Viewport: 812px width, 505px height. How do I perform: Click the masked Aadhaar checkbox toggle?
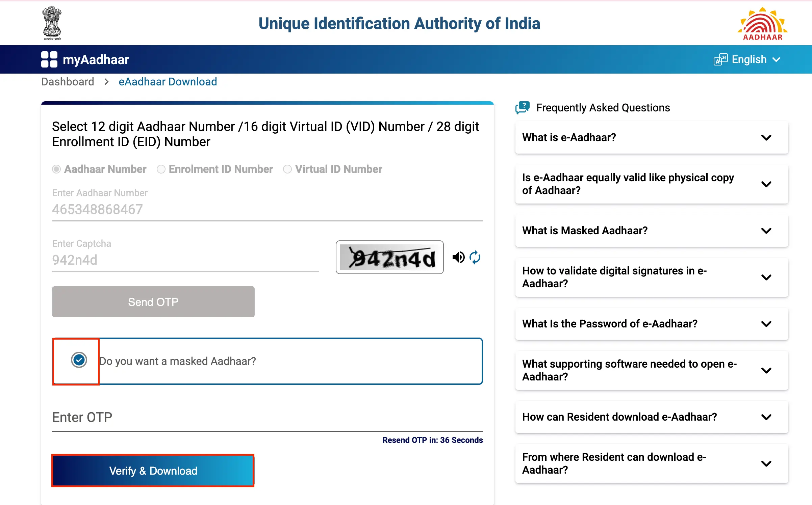78,360
